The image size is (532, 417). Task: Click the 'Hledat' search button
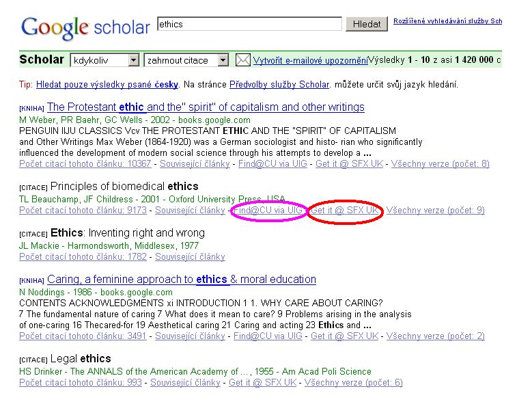point(367,24)
